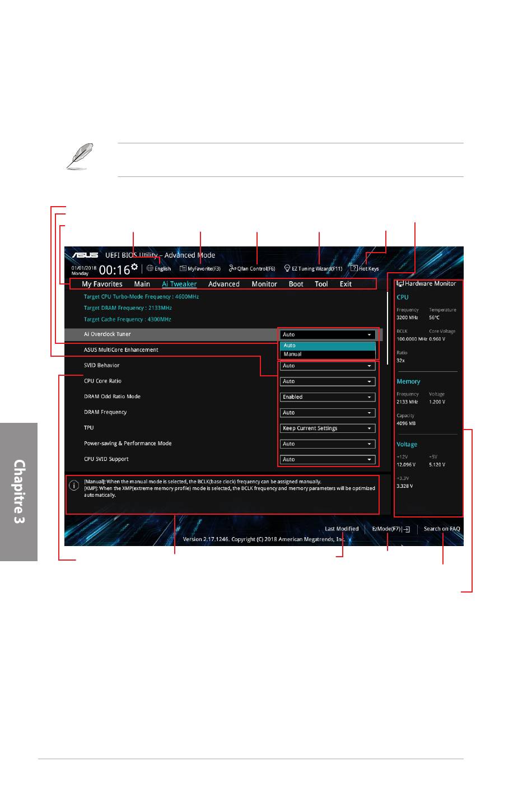Image resolution: width=532 pixels, height=802 pixels.
Task: Expand the Power-saving & Performance Mode dropdown
Action: [x=328, y=444]
